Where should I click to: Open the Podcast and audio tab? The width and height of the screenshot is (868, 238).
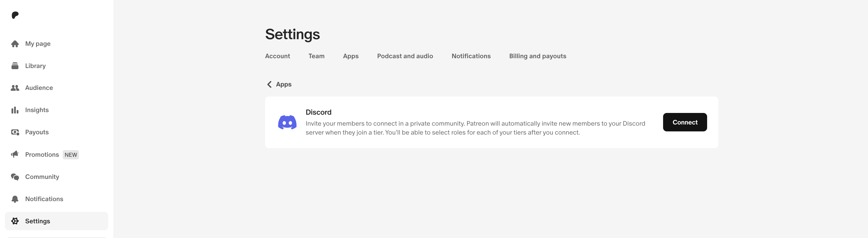pyautogui.click(x=405, y=56)
